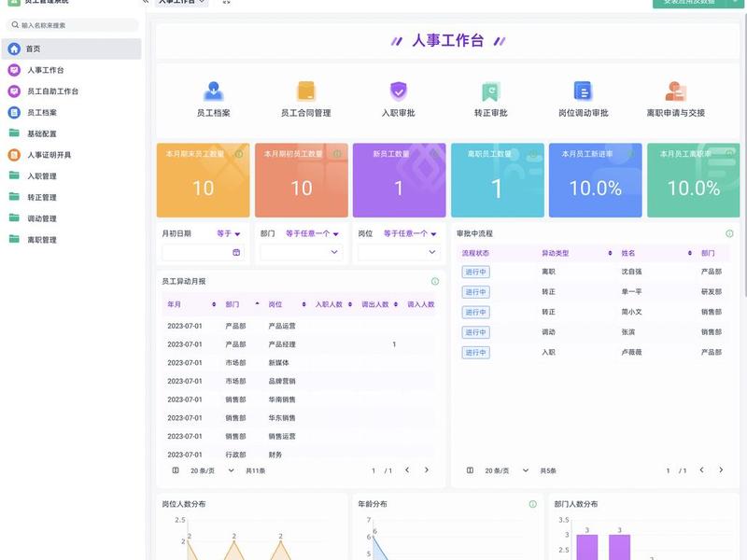Click the 入职管理 folder icon
747x560 pixels.
coord(14,175)
